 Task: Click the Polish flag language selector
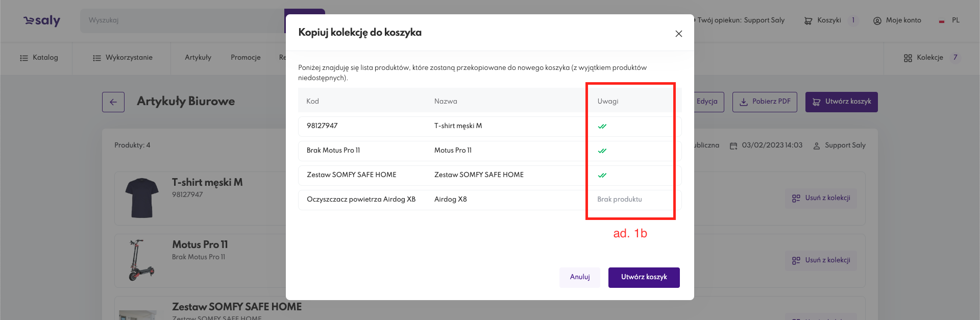point(942,21)
